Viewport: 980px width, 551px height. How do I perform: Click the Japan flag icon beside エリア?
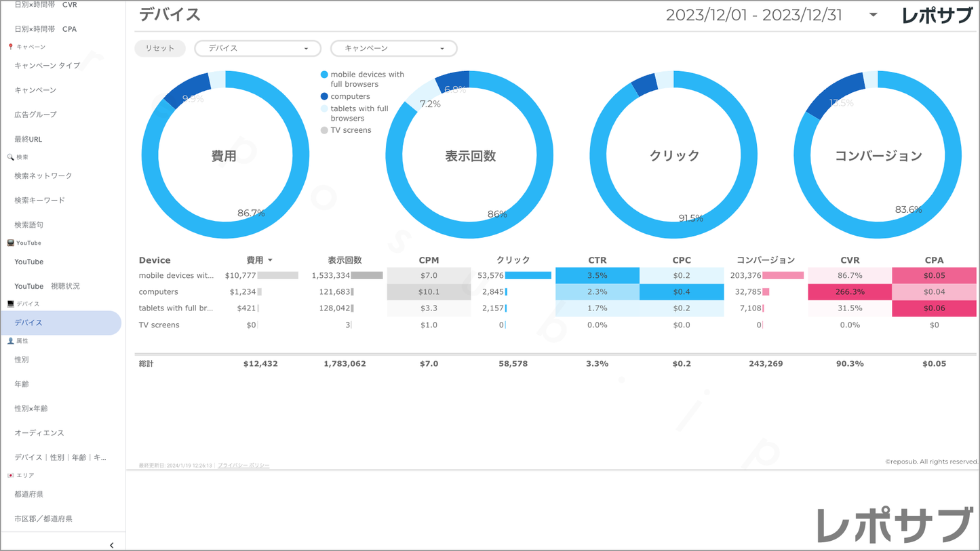click(x=10, y=476)
